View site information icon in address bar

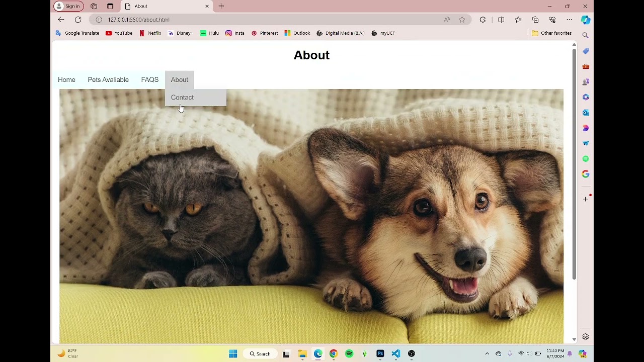click(99, 20)
